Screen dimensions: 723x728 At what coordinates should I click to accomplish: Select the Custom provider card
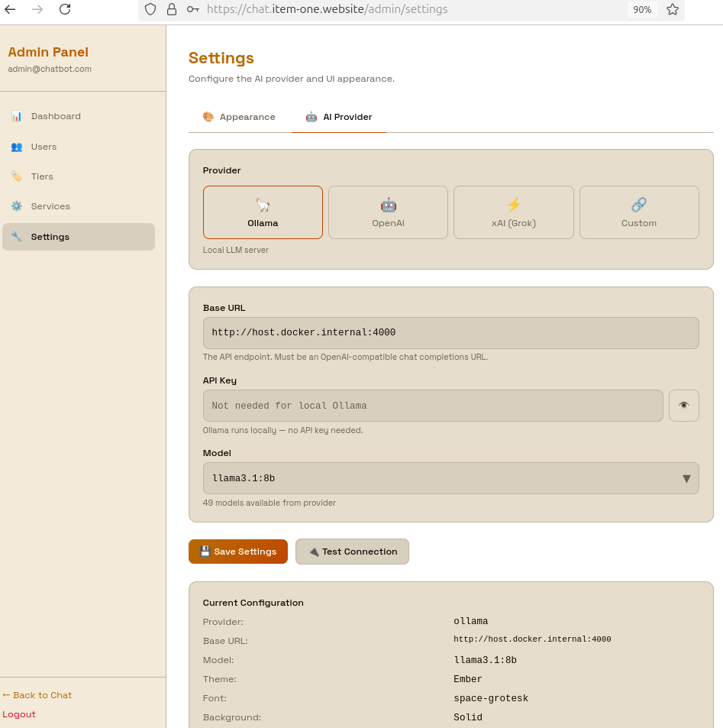(639, 212)
